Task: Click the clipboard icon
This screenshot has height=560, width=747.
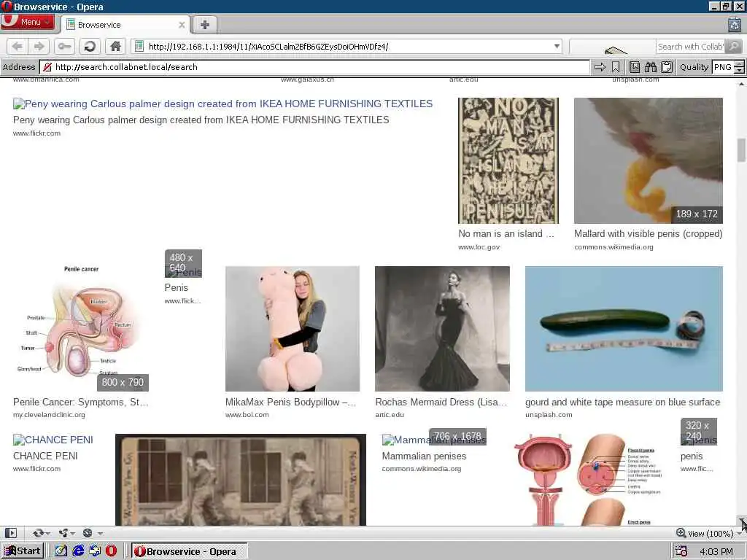Action: (x=667, y=67)
